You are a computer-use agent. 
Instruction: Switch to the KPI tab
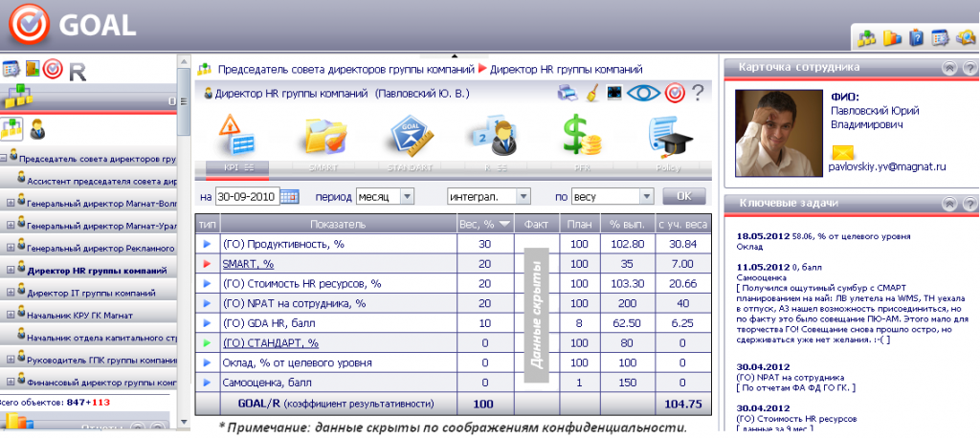(237, 167)
